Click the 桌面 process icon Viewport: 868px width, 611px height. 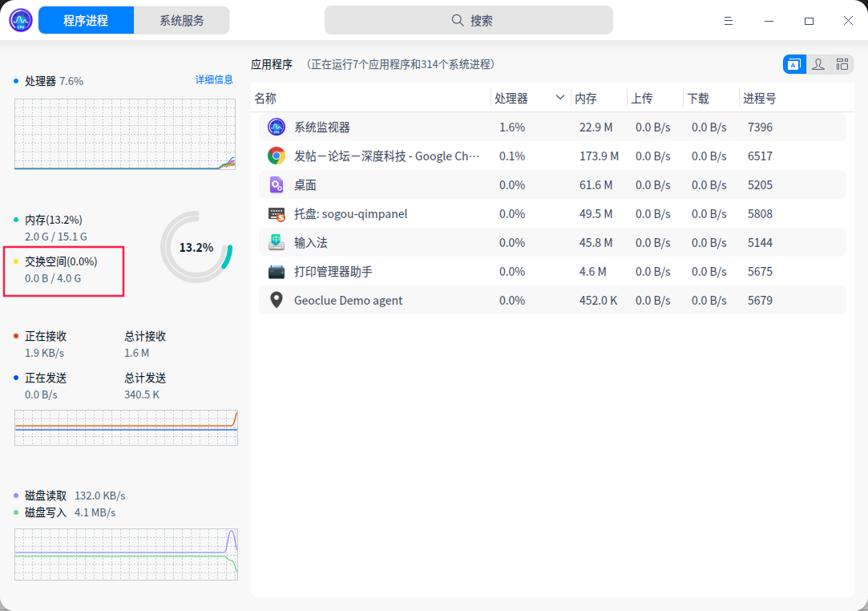[277, 184]
